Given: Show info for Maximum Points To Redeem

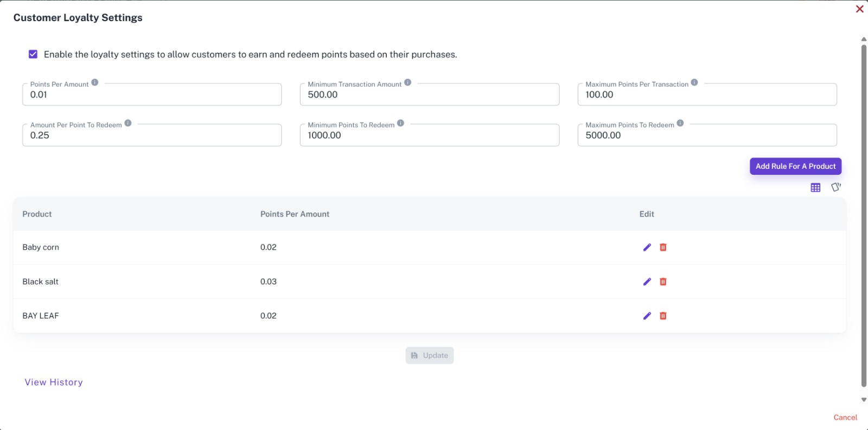Looking at the screenshot, I should click(x=680, y=123).
